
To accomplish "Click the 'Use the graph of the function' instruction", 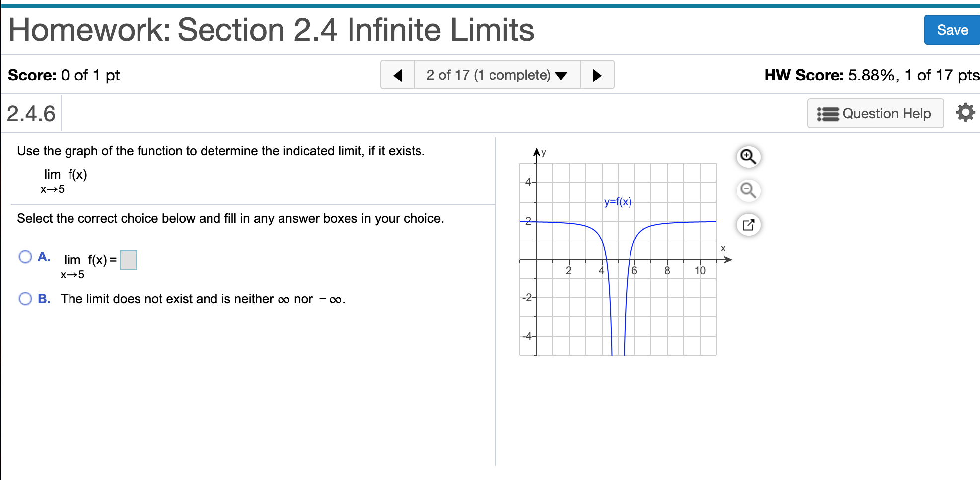I will pos(221,151).
